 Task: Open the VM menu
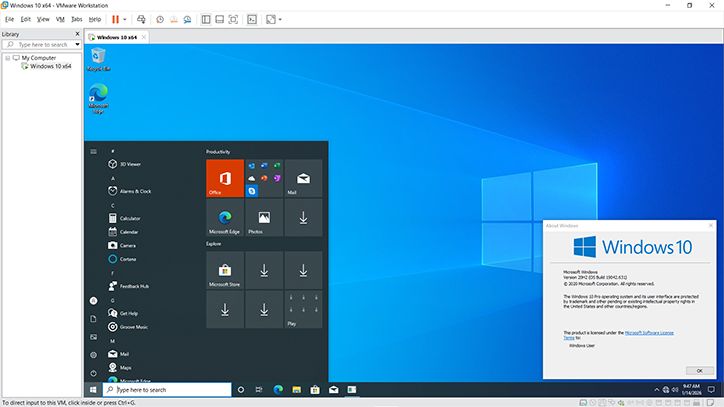(x=60, y=19)
